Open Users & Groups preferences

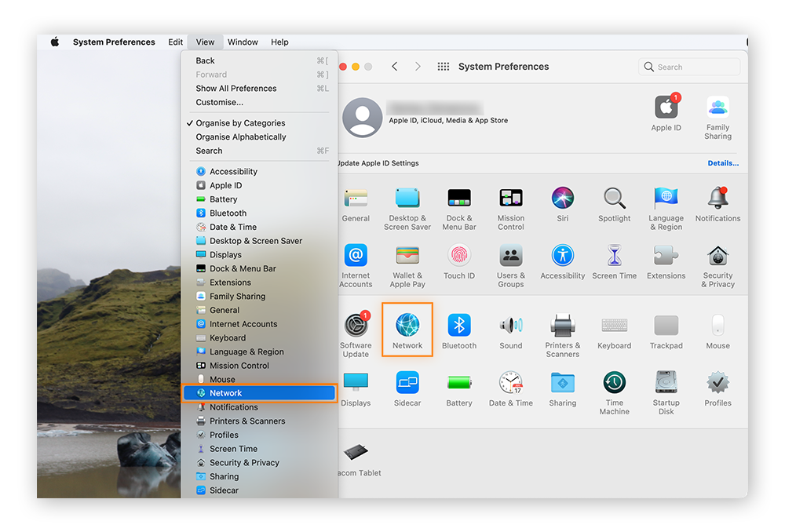[x=510, y=259]
